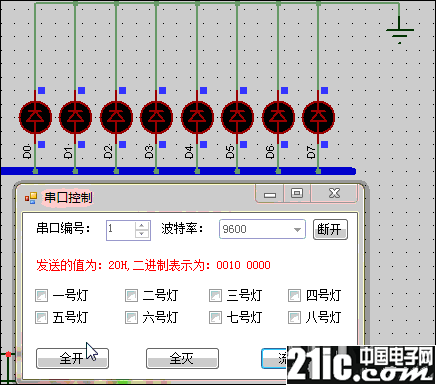Viewport: 436px width, 385px height.
Task: Select the D4 LED component
Action: click(x=197, y=117)
